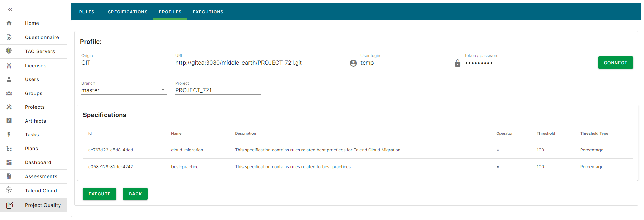644x220 pixels.
Task: Click the TAC Servers icon
Action: click(9, 51)
